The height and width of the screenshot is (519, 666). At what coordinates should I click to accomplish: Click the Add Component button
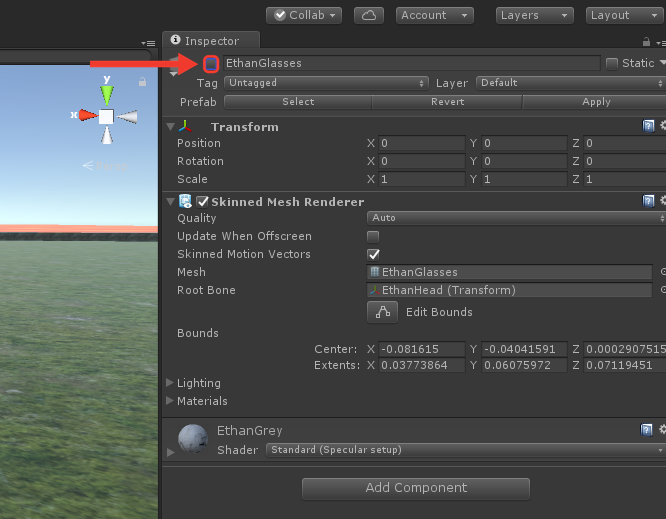click(416, 488)
